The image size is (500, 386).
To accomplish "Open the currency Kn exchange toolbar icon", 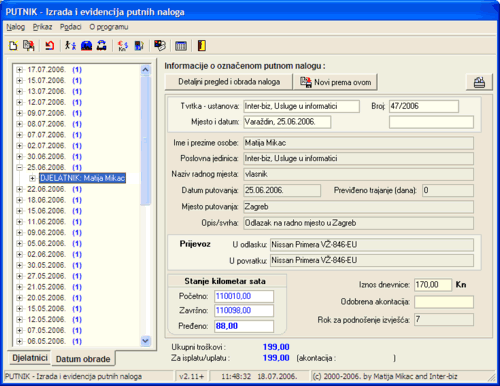I will [x=123, y=45].
